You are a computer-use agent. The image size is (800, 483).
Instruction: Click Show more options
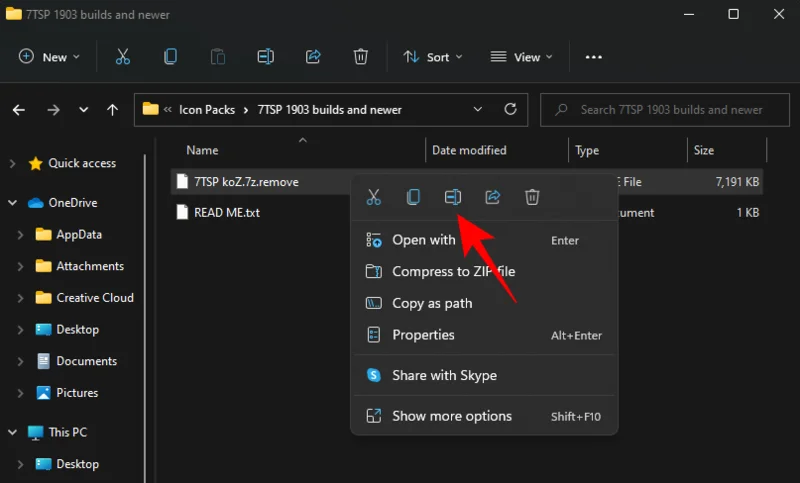click(x=484, y=416)
